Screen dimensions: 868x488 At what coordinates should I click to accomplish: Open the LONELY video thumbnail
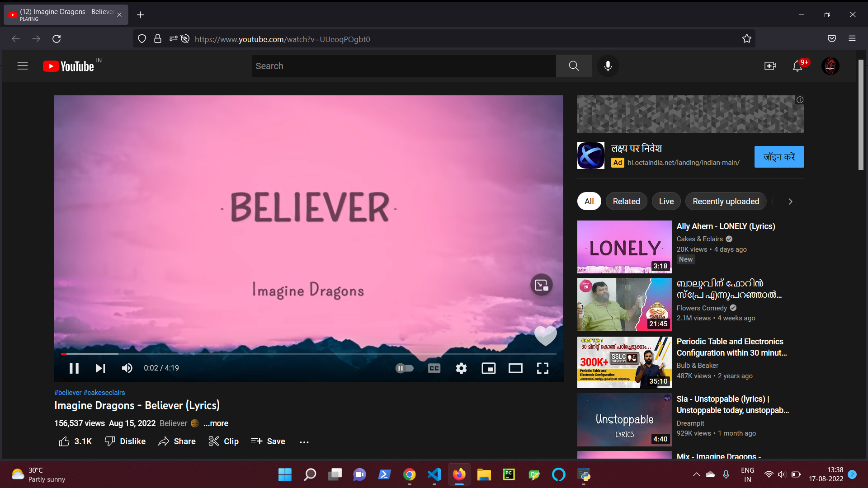pos(624,247)
